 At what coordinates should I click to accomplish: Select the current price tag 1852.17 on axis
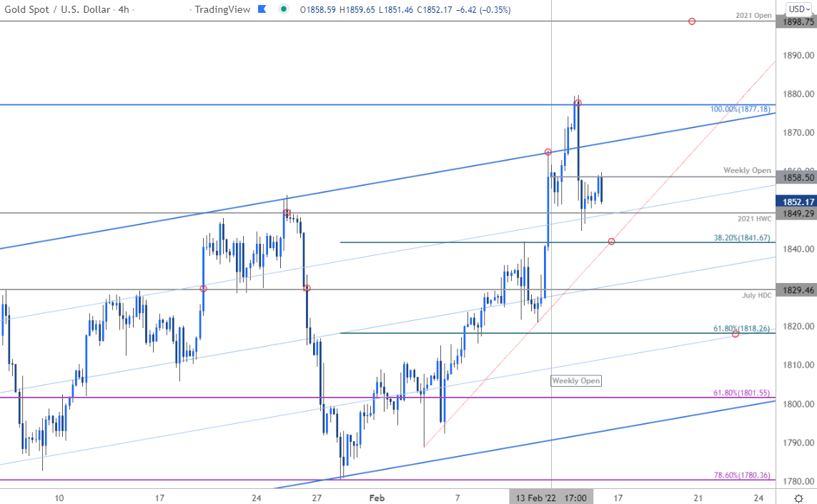(796, 202)
